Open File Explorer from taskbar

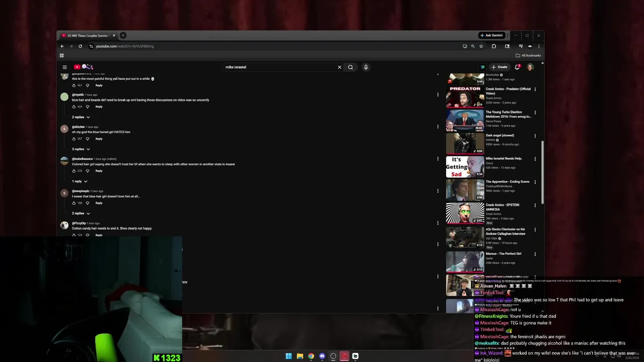[300, 356]
